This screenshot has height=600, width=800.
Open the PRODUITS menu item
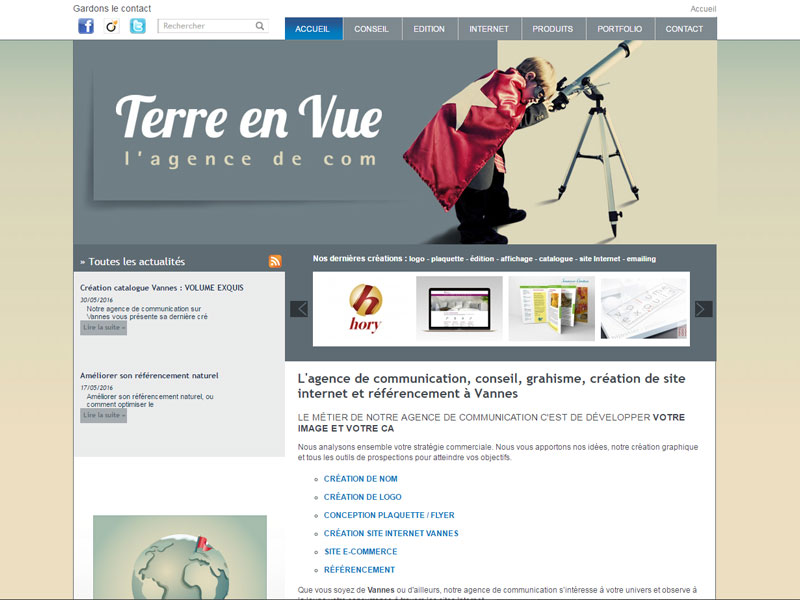[x=553, y=29]
